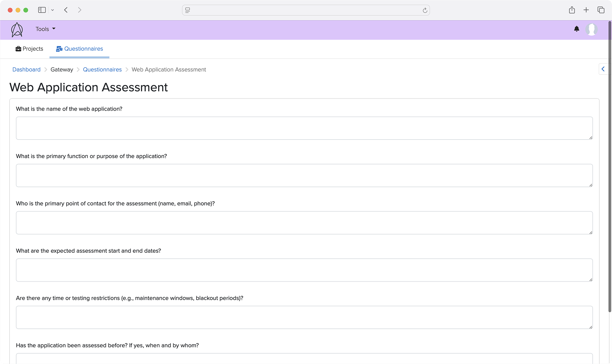This screenshot has height=364, width=612.
Task: Toggle the Safari sidebar
Action: pos(42,10)
